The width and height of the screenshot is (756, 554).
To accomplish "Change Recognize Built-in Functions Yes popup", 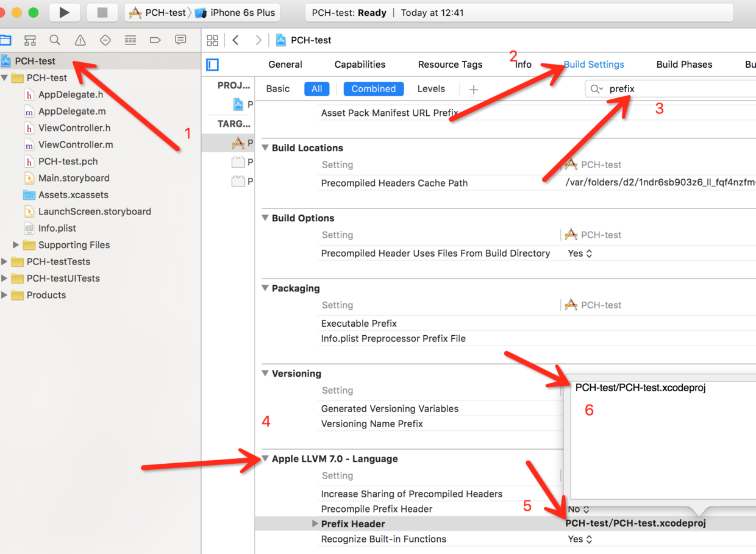I will pos(580,539).
